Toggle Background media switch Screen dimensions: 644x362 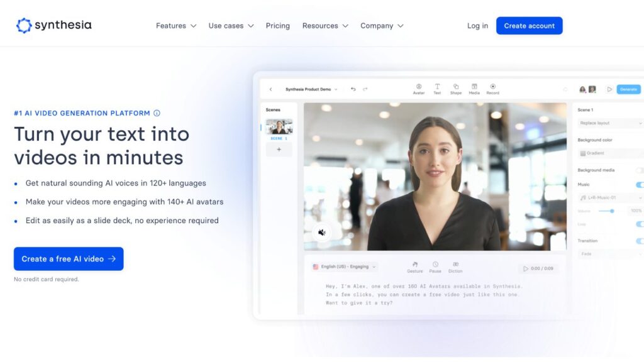point(640,170)
